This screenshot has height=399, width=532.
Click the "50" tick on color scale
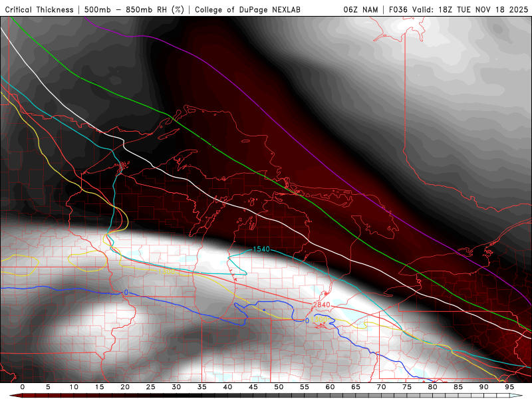click(279, 387)
